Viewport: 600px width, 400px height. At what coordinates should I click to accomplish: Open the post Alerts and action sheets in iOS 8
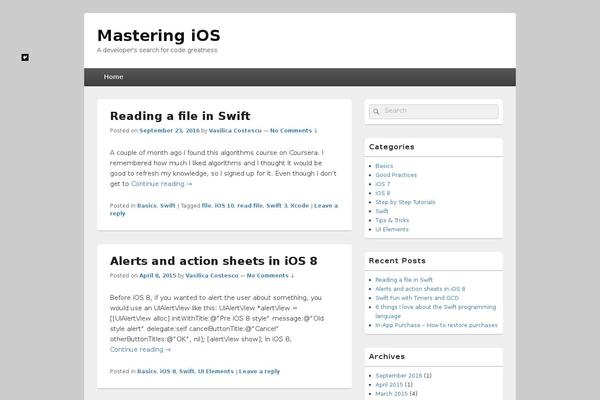[214, 261]
